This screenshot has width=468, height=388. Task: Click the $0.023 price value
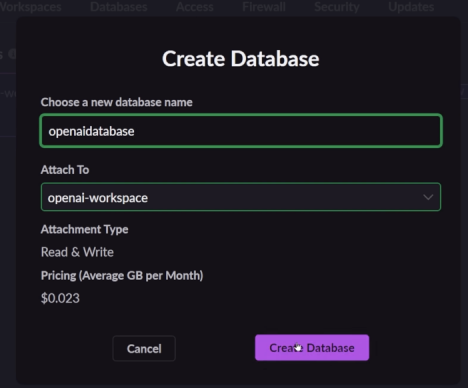60,298
